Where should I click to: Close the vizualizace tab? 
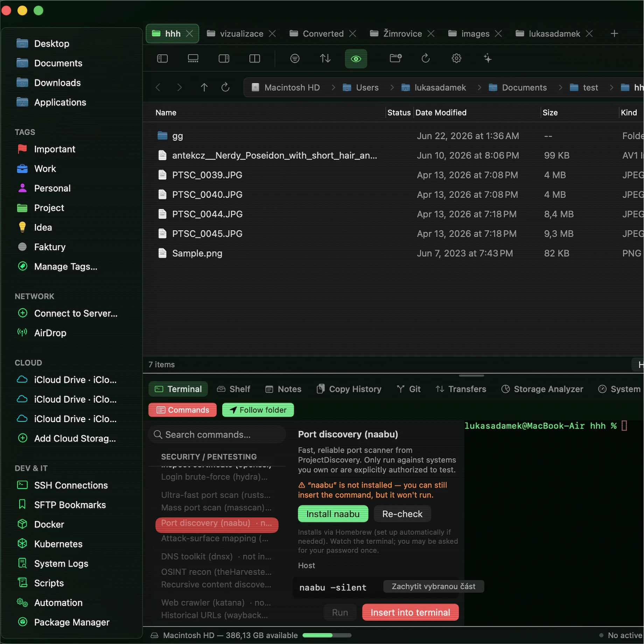click(272, 34)
